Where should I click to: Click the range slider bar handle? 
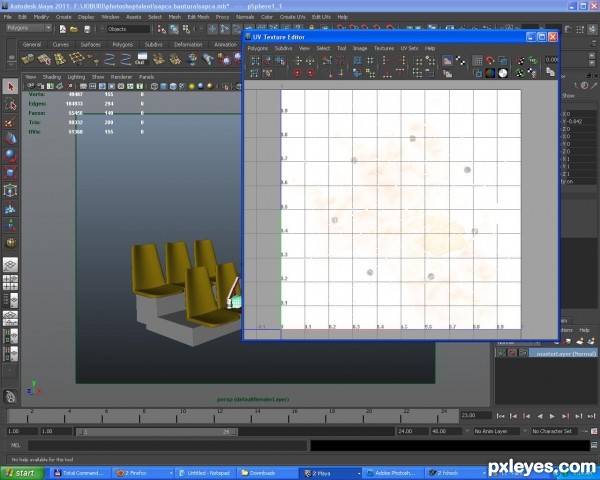[x=157, y=432]
